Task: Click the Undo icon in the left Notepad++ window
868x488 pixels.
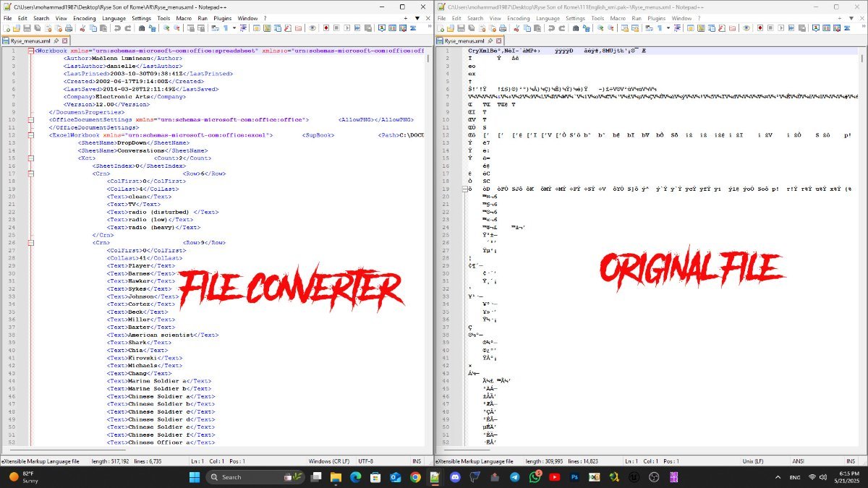Action: 117,28
